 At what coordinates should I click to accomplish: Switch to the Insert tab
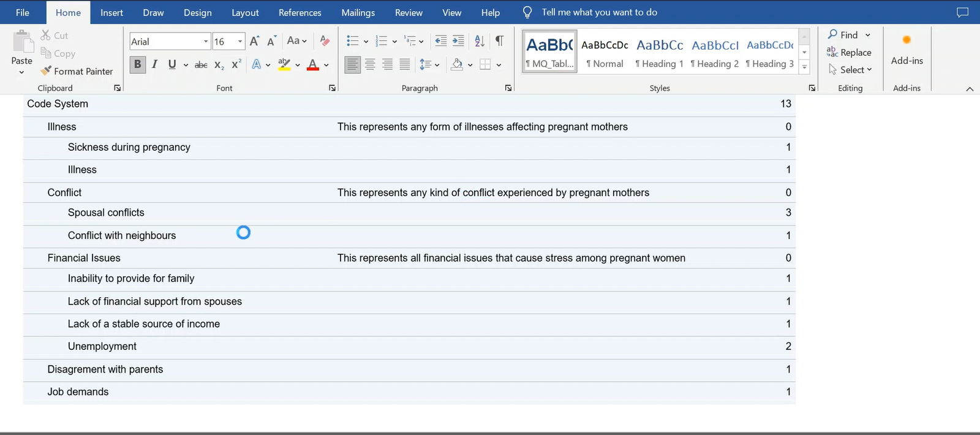(111, 12)
